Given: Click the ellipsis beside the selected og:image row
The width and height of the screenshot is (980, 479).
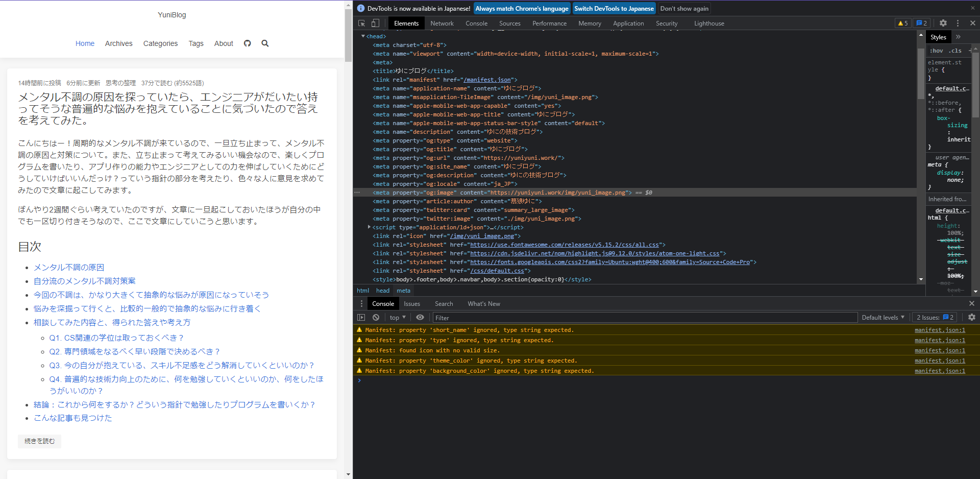Looking at the screenshot, I should [357, 193].
